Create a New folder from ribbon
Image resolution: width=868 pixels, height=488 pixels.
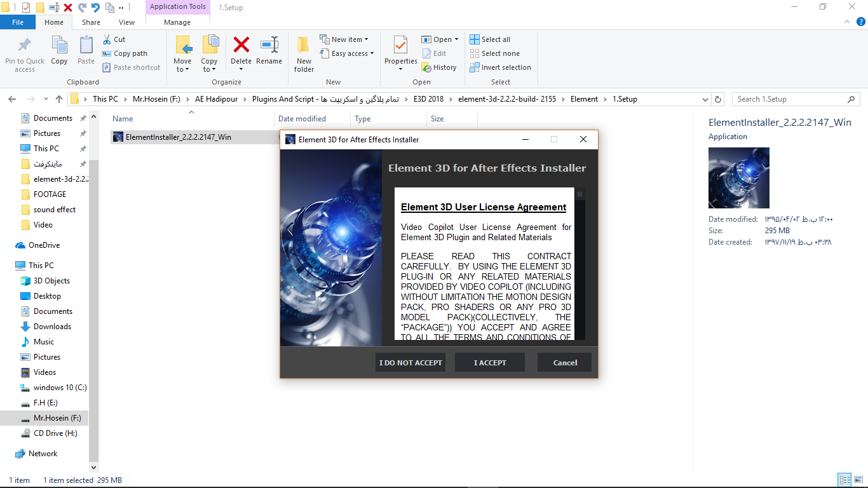pos(304,53)
